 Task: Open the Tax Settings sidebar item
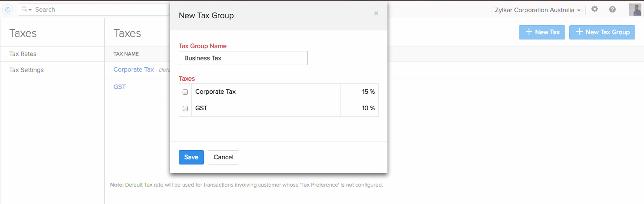(x=27, y=70)
